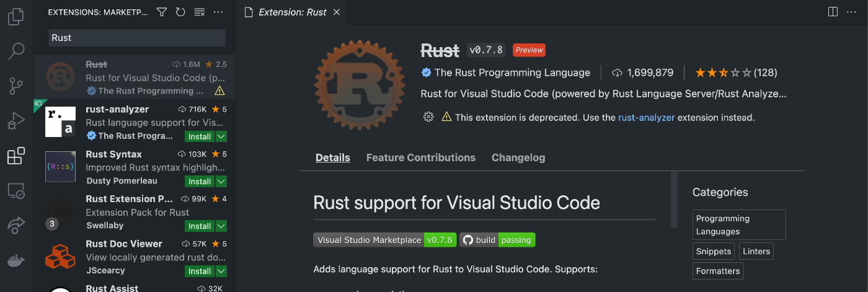Click the v0.7.8 version label in header

click(487, 50)
